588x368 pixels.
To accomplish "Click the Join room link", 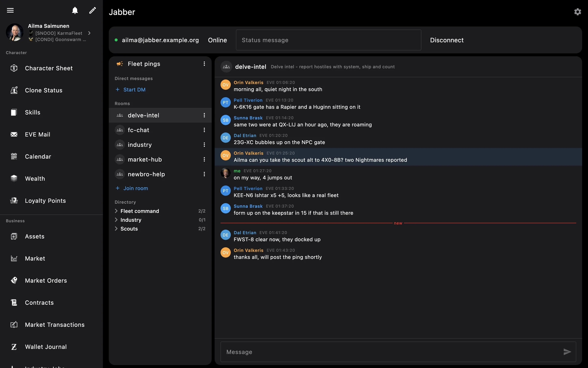I will click(132, 188).
